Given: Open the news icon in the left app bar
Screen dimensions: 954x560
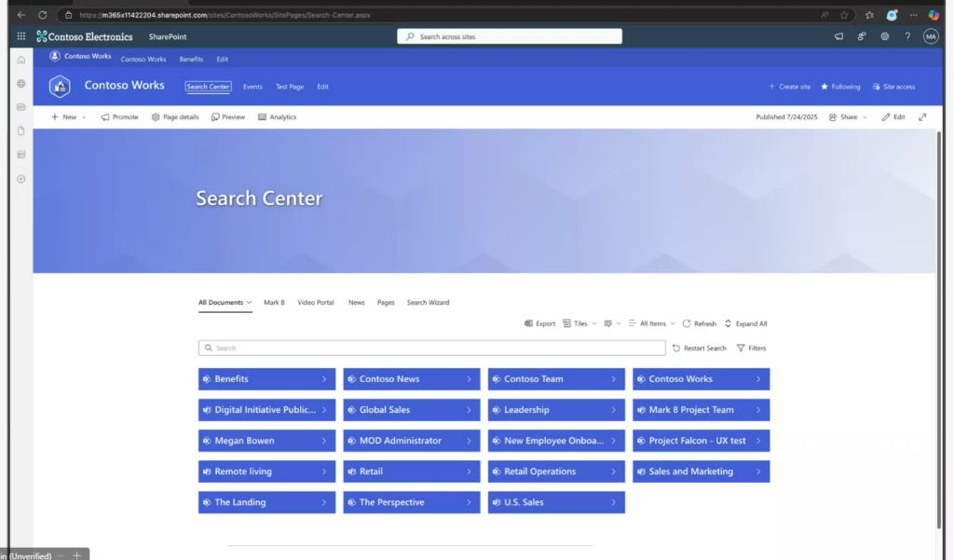Looking at the screenshot, I should (x=21, y=107).
